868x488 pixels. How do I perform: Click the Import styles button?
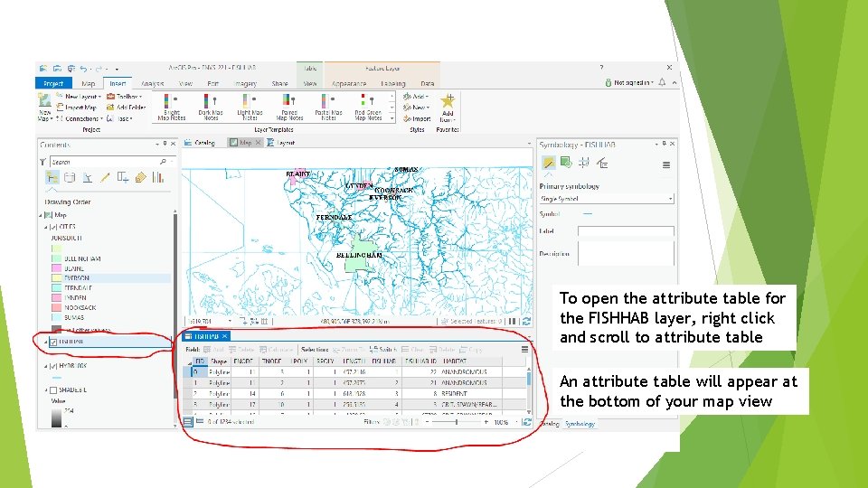[418, 118]
